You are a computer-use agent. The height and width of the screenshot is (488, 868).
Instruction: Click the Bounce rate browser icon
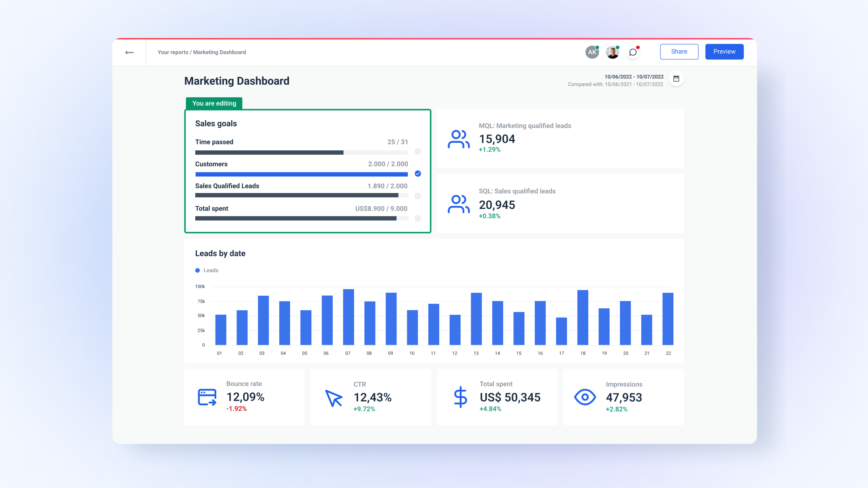[x=207, y=397]
